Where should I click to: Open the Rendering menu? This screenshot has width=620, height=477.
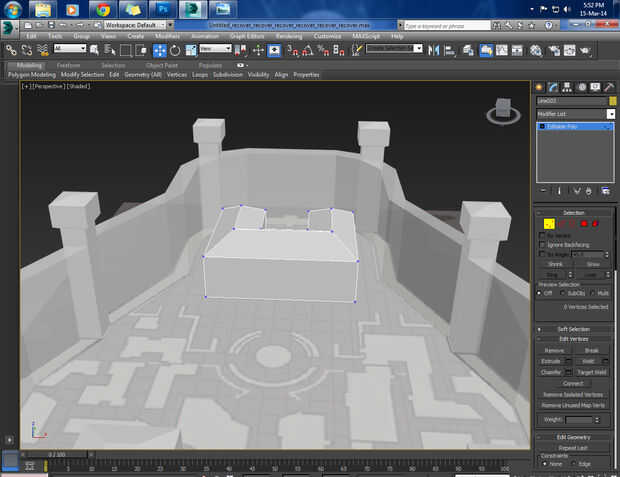coord(288,36)
